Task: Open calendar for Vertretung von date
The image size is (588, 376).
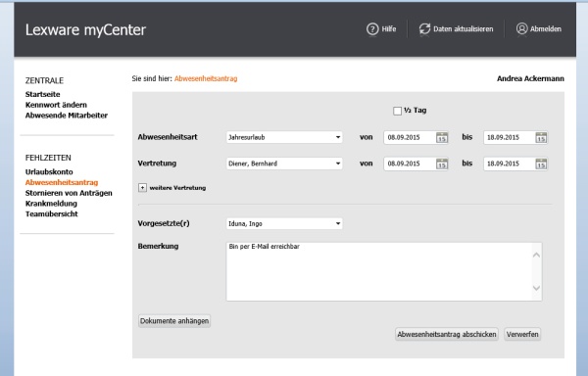Action: [442, 164]
